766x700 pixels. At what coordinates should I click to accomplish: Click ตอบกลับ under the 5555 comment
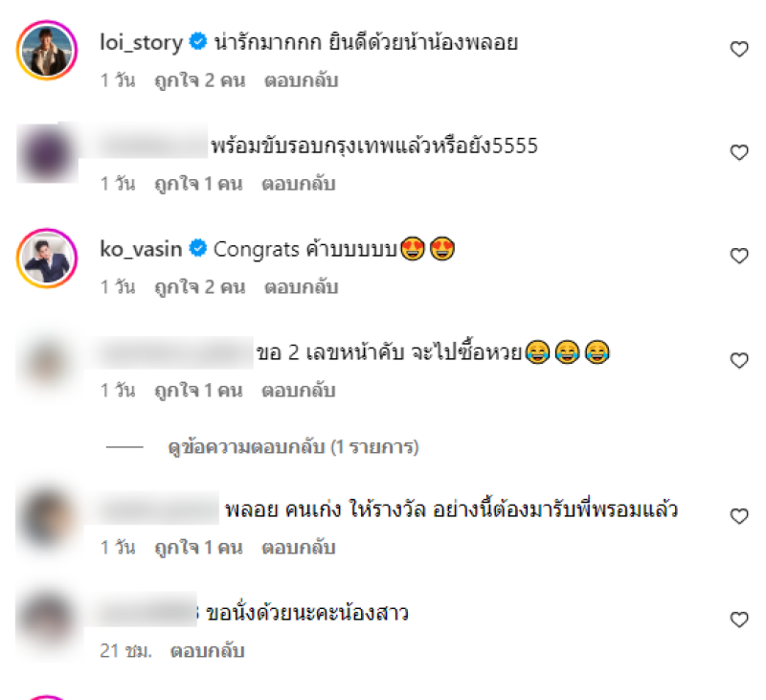click(x=299, y=184)
